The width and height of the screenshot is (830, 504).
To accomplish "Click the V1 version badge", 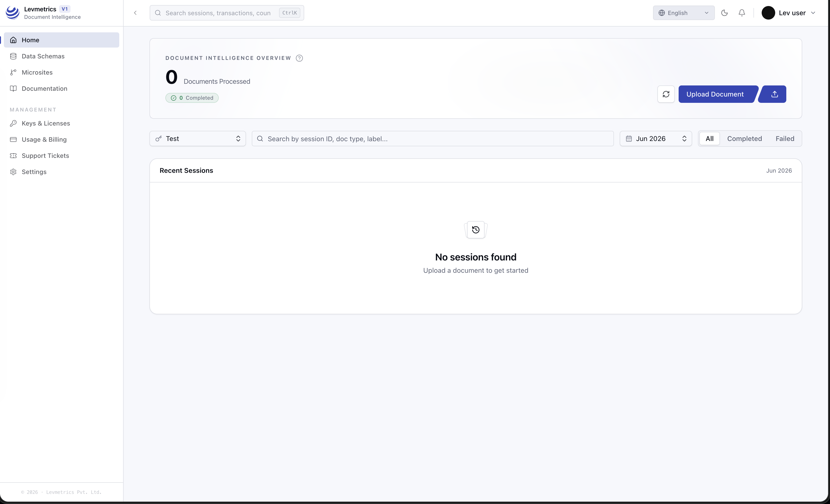I will point(65,9).
